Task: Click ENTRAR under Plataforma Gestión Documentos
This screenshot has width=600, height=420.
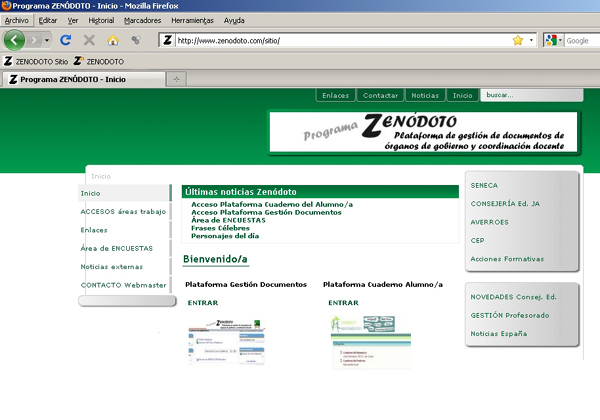Action: tap(203, 303)
